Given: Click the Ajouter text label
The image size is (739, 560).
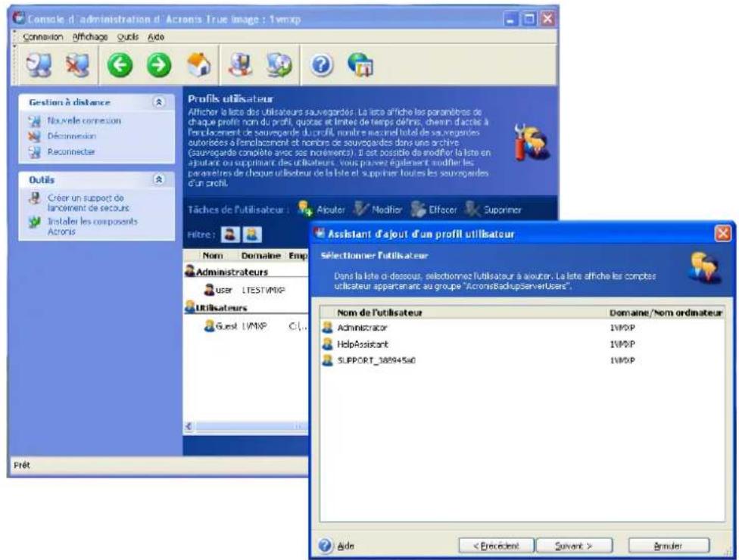Looking at the screenshot, I should pyautogui.click(x=331, y=210).
